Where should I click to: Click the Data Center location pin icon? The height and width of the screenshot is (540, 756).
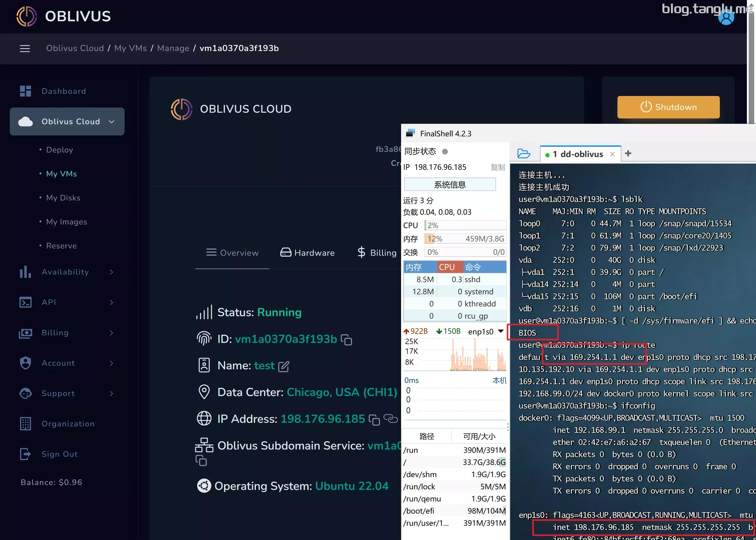pos(204,392)
